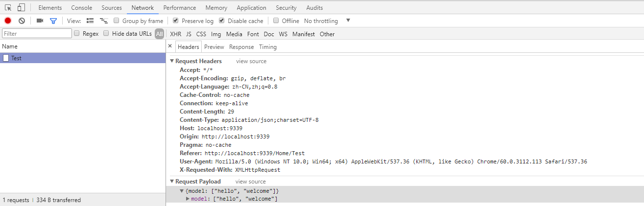This screenshot has height=206, width=644.
Task: Toggle the network filter funnel icon
Action: (x=53, y=21)
